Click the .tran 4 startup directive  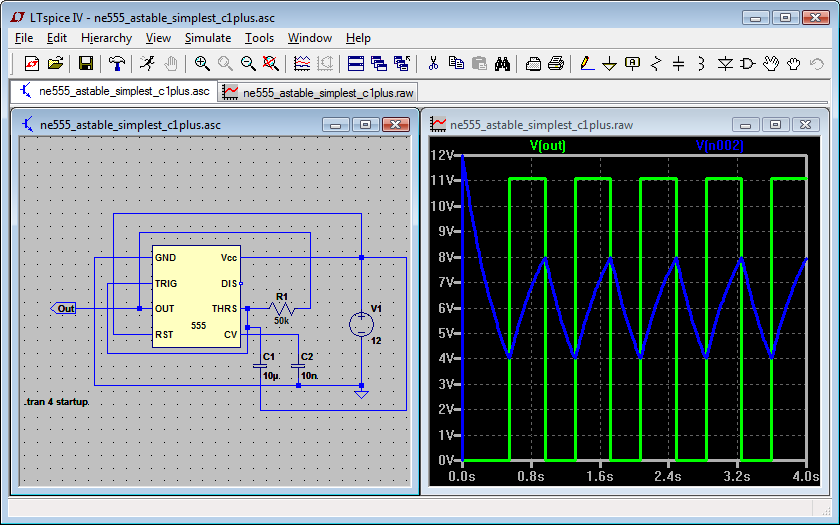57,402
